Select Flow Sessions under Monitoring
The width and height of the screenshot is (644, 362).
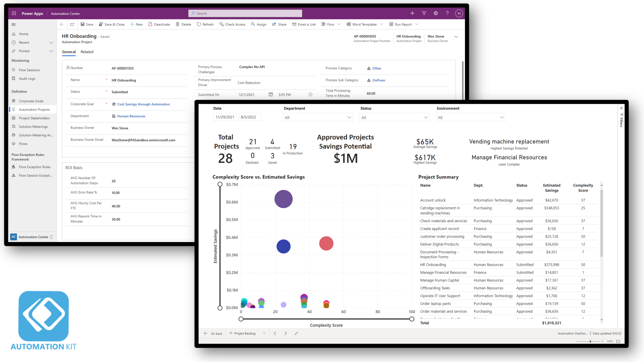click(x=29, y=70)
